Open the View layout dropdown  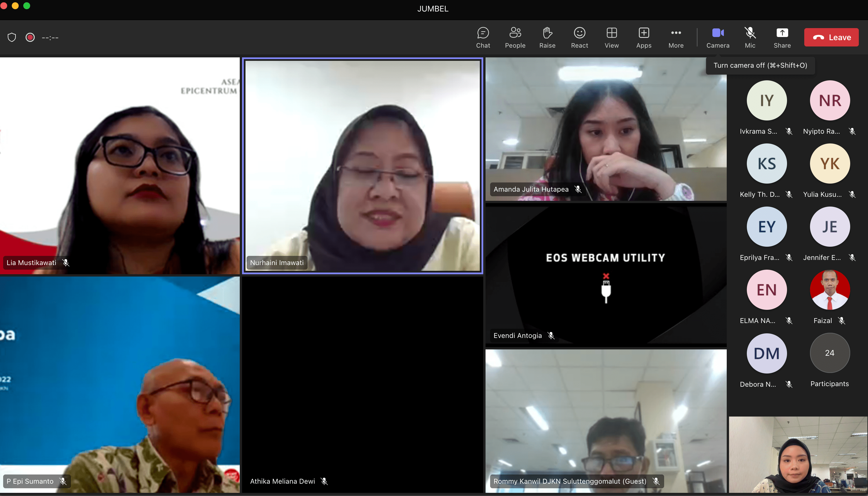click(611, 37)
